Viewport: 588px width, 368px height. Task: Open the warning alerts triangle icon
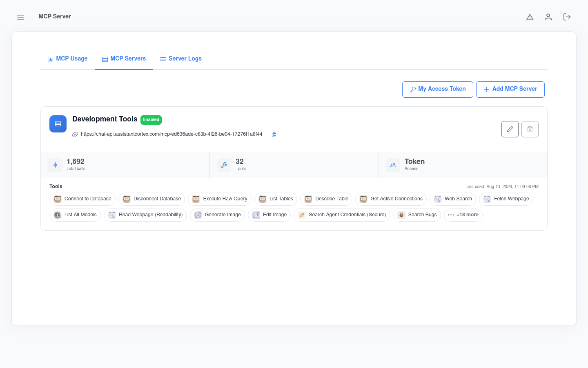pyautogui.click(x=530, y=17)
